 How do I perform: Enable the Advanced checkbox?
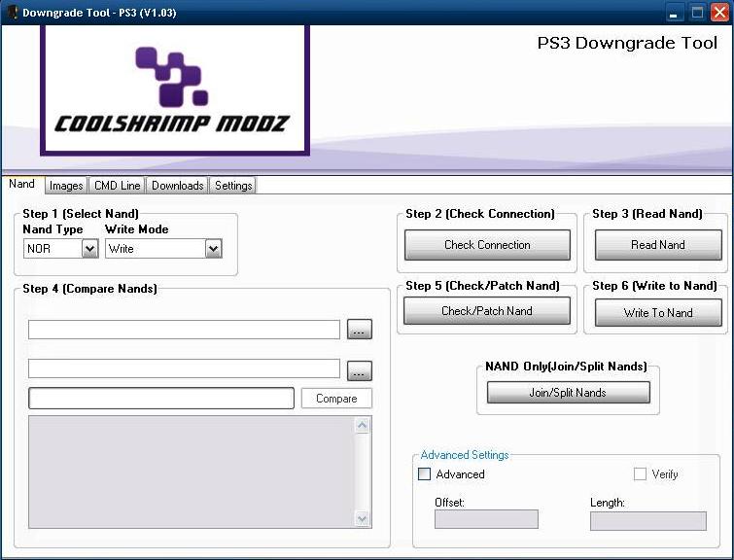[x=424, y=473]
